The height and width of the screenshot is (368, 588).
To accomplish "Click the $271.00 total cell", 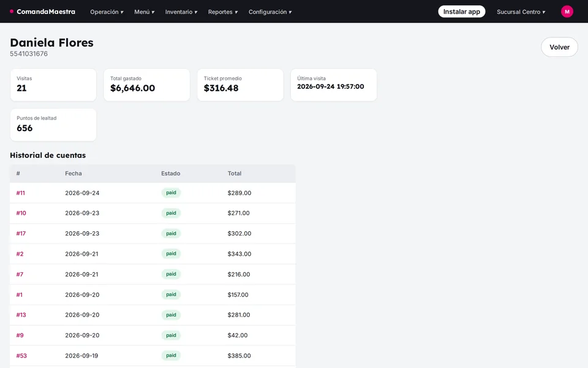I will pos(238,213).
